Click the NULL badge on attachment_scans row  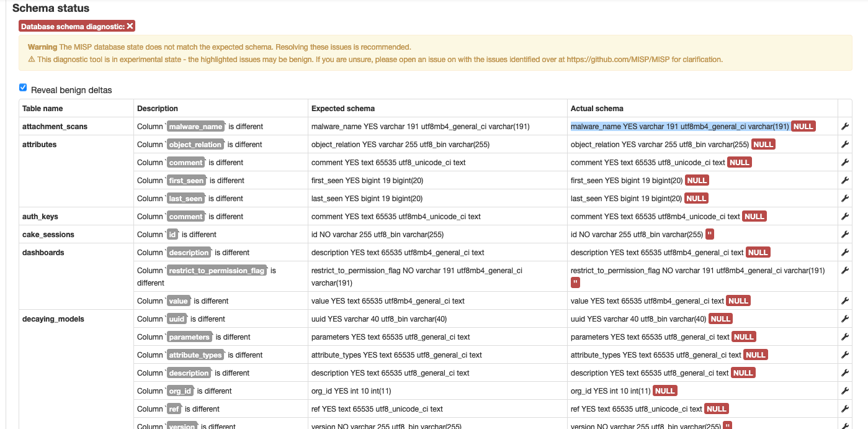(x=803, y=126)
